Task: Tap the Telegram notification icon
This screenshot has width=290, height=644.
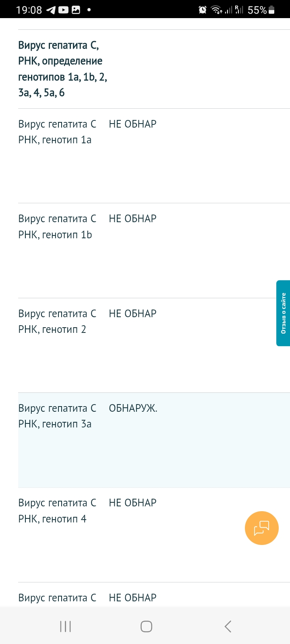Action: pos(51,10)
